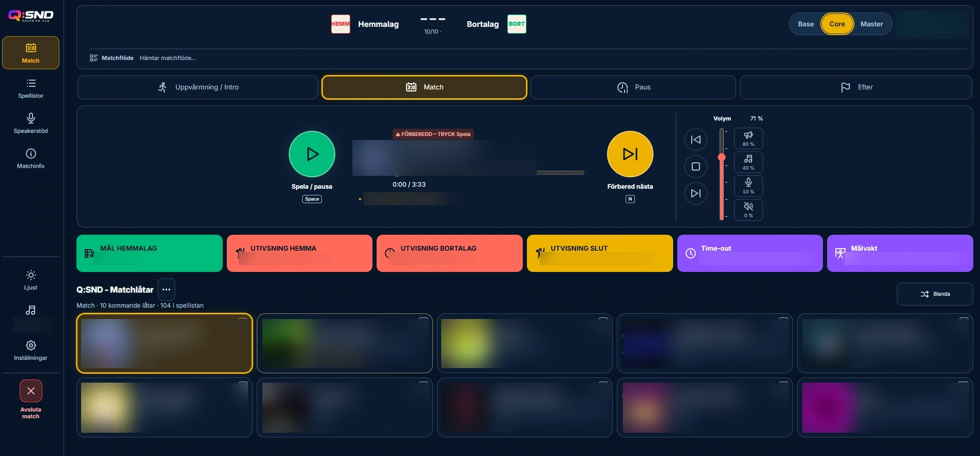The image size is (980, 456).
Task: Select the Base mode
Action: pos(805,24)
